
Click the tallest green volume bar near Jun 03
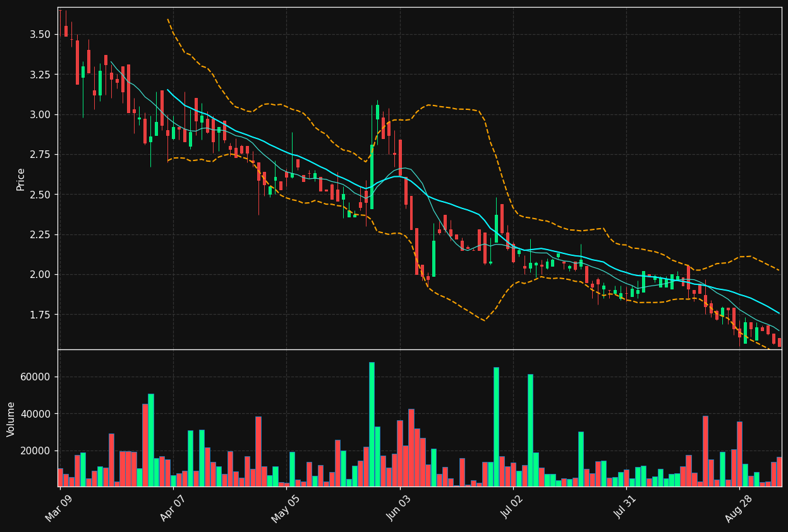tap(372, 424)
